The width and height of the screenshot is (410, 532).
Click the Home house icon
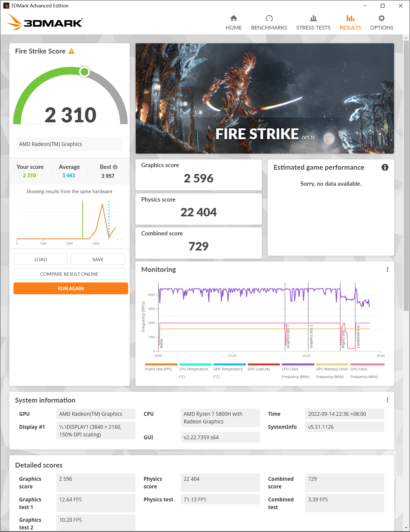233,18
